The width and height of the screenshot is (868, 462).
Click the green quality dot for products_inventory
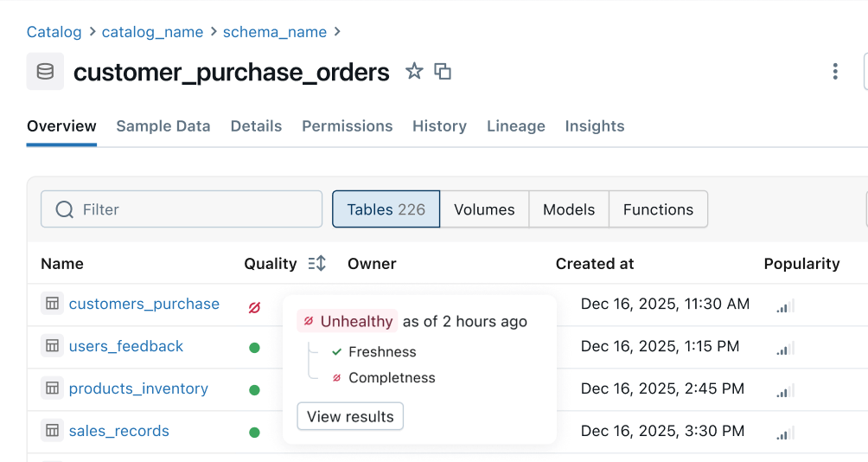(x=254, y=390)
